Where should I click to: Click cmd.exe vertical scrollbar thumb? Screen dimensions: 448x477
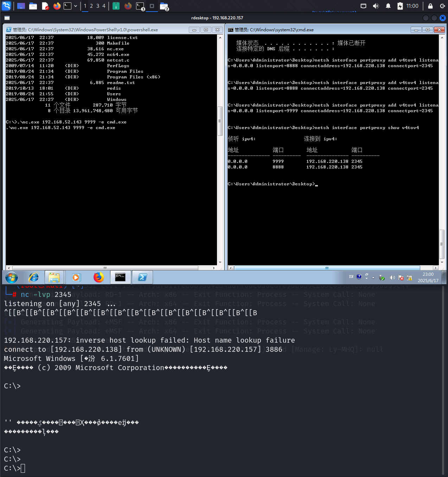pos(442,244)
